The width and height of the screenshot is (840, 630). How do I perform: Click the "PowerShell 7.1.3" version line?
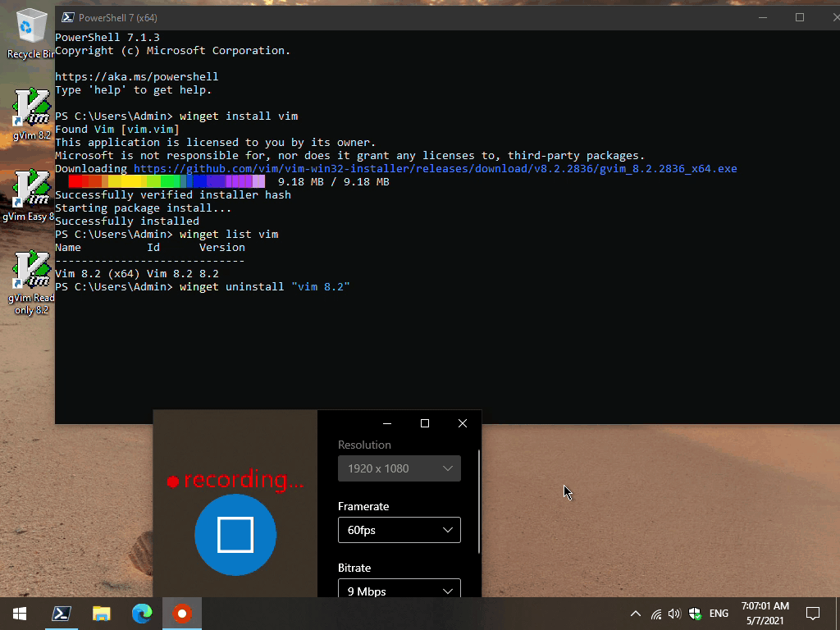(107, 37)
